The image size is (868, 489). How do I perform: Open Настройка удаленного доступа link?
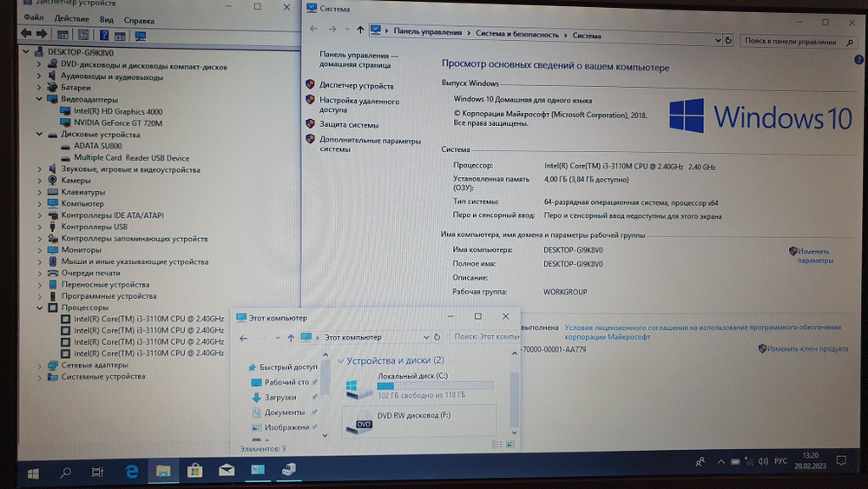(x=359, y=105)
